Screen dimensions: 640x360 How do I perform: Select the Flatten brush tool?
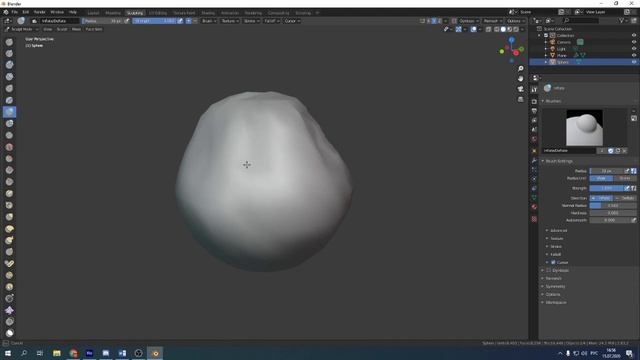pyautogui.click(x=9, y=158)
